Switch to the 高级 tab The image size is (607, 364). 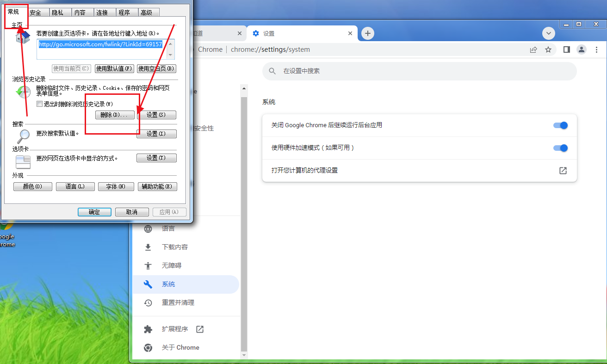147,12
